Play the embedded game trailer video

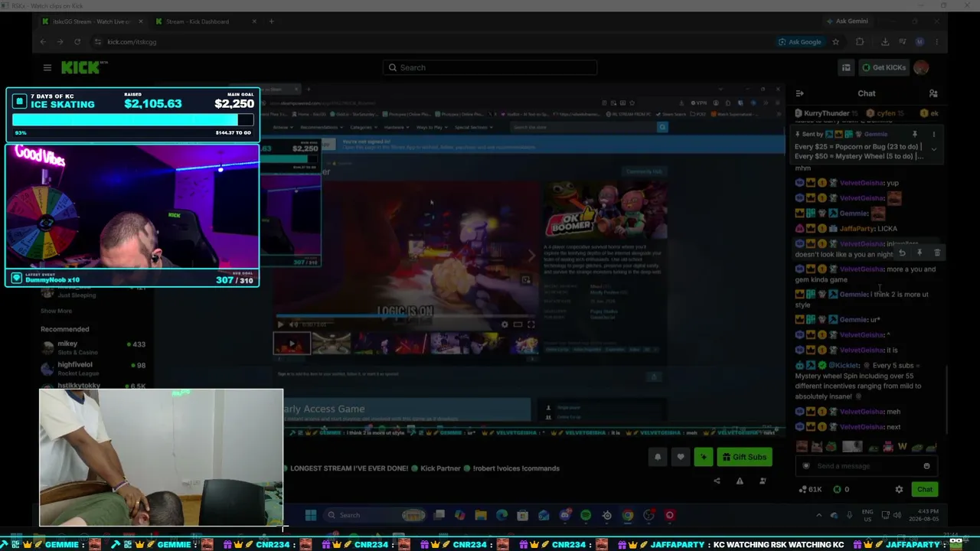[280, 324]
